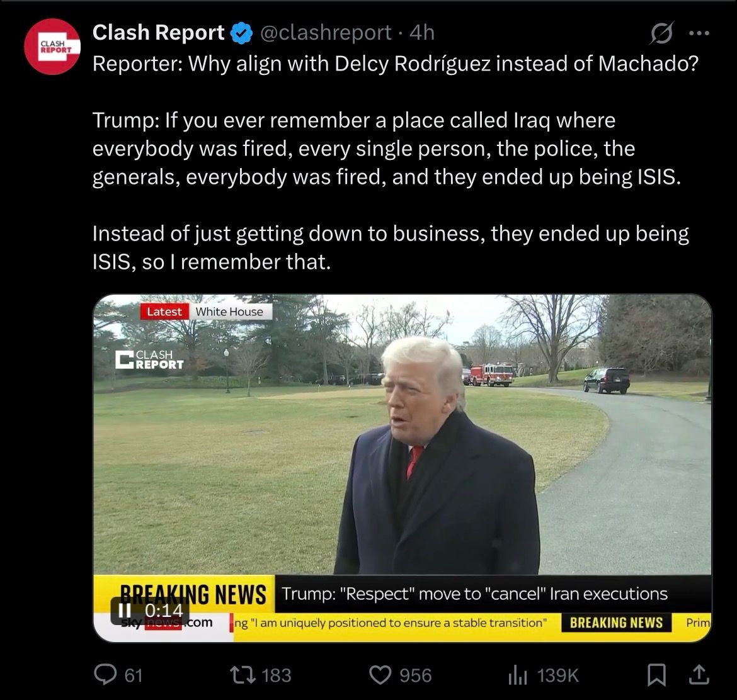Click the repost arrows icon
Image resolution: width=737 pixels, height=700 pixels.
click(241, 675)
